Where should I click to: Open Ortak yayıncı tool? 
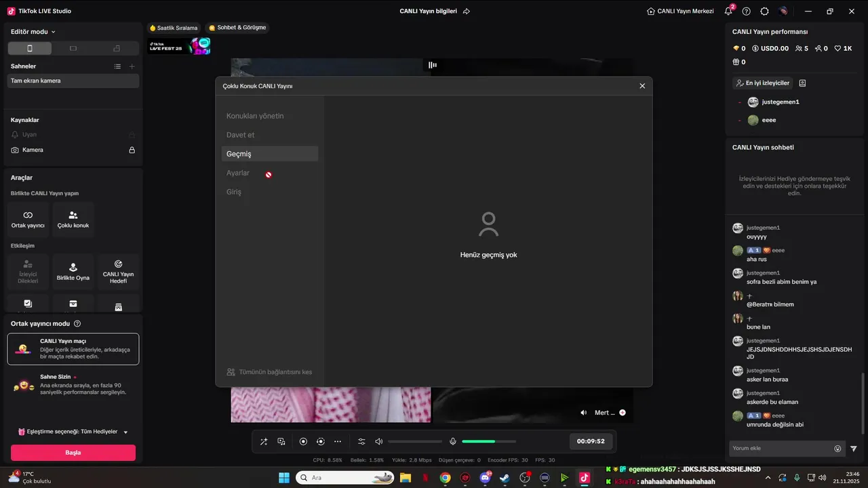pyautogui.click(x=28, y=219)
